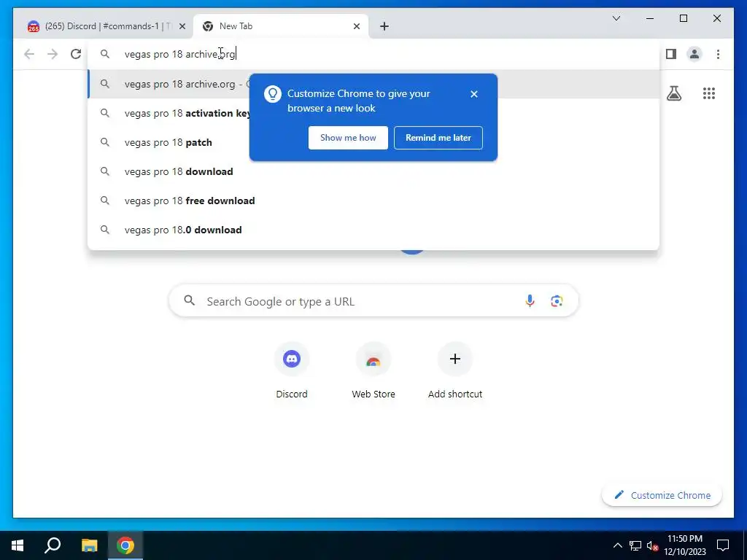
Task: Open the Web Store shortcut tile
Action: [373, 370]
